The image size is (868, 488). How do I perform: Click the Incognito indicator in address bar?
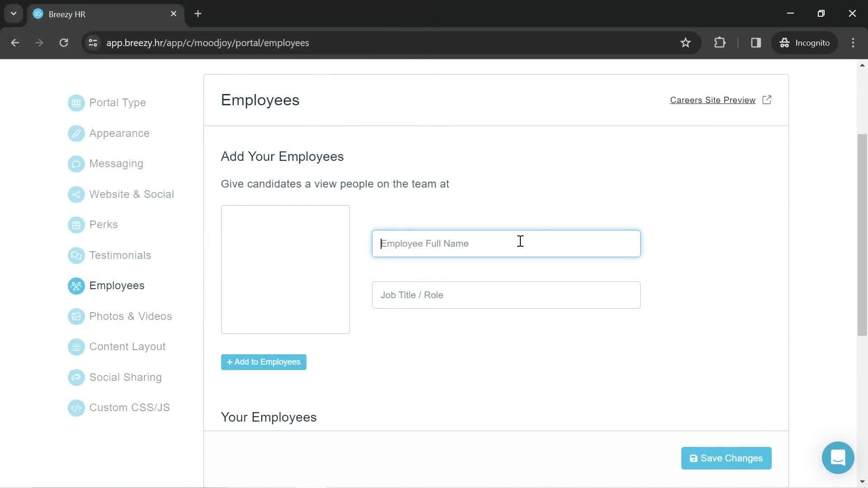[805, 43]
